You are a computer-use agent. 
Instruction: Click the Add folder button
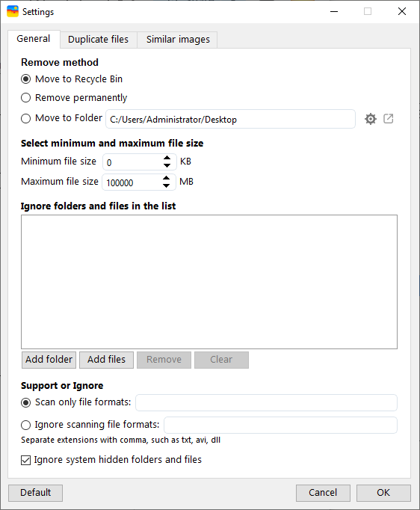49,360
